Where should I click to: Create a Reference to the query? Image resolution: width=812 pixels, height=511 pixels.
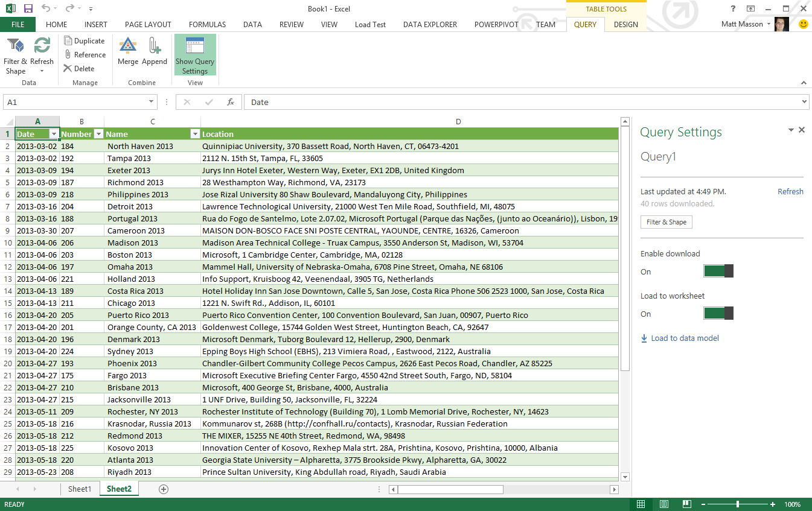[x=85, y=55]
